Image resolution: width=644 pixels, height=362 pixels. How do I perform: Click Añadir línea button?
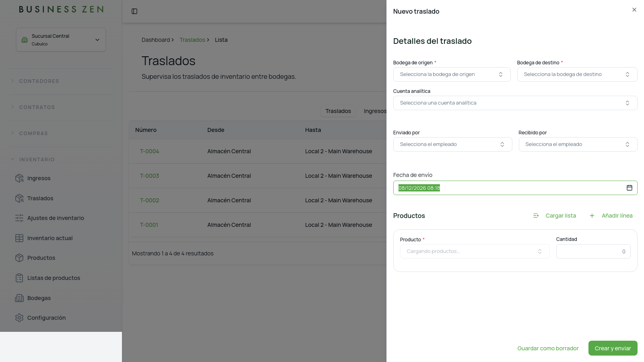click(x=611, y=216)
